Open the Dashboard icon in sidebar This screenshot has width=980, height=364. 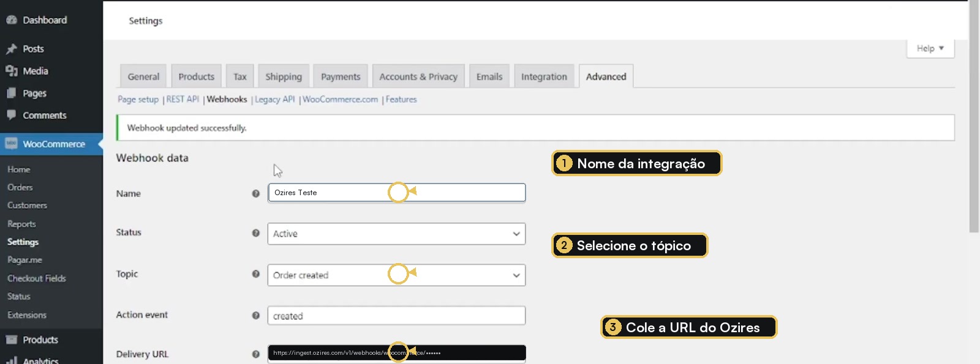(12, 20)
